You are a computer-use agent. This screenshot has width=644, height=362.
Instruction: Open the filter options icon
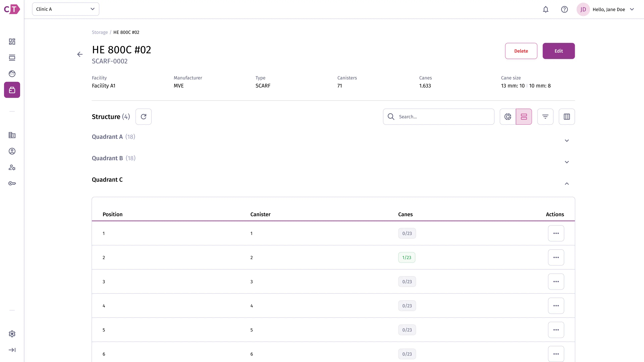click(545, 117)
